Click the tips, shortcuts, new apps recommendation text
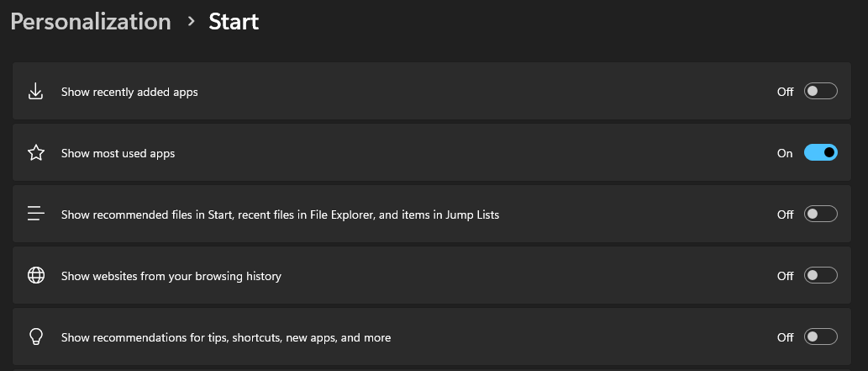 click(225, 337)
